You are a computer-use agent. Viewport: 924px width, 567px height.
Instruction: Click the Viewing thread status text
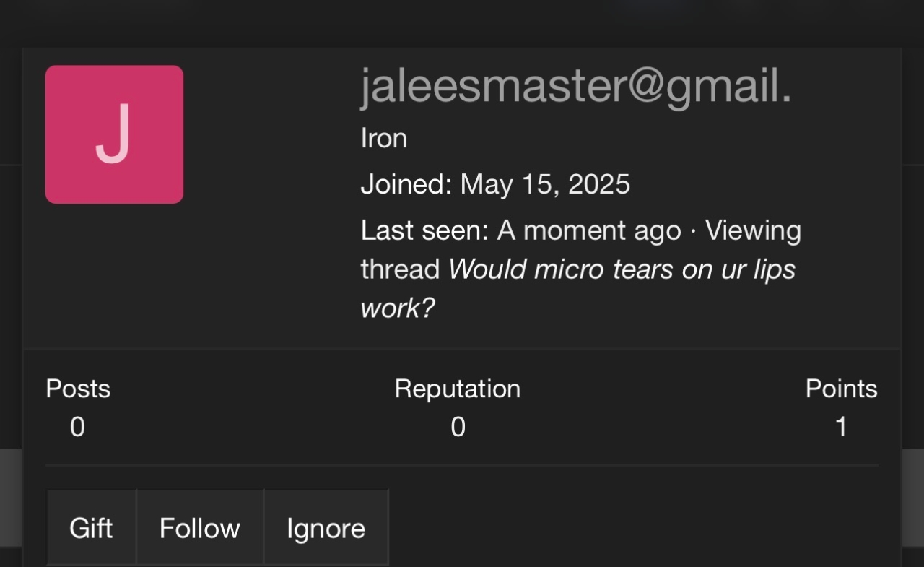[753, 230]
